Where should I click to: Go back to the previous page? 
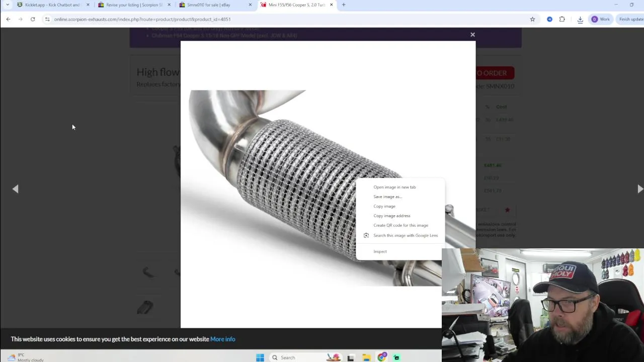click(x=8, y=19)
